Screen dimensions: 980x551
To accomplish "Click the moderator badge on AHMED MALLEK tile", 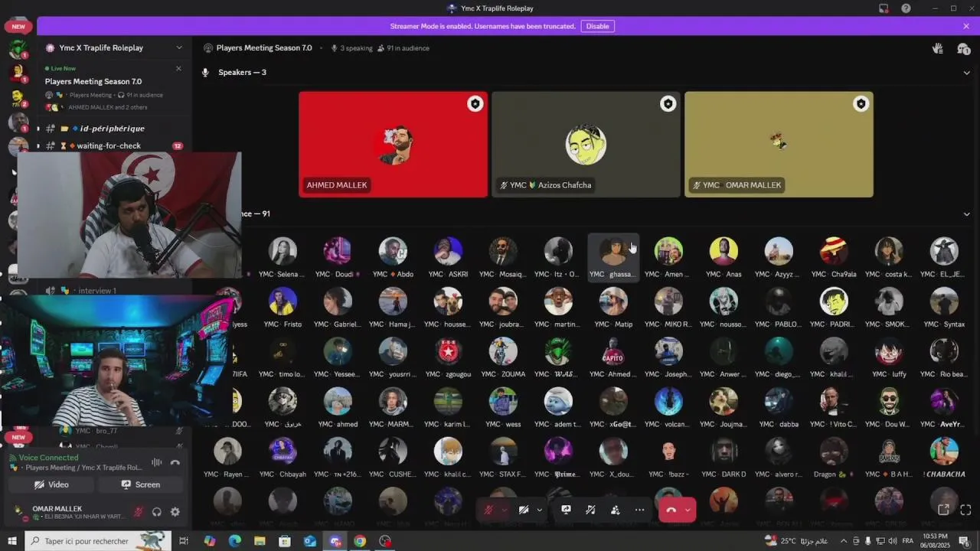I will tap(475, 104).
